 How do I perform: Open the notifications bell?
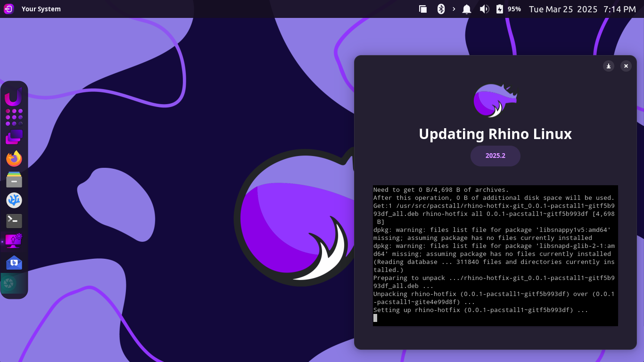467,9
